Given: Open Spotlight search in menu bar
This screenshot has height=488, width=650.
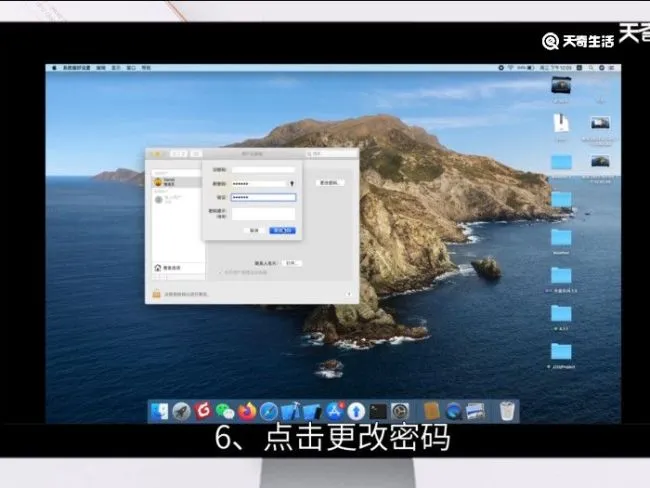Looking at the screenshot, I should point(590,68).
